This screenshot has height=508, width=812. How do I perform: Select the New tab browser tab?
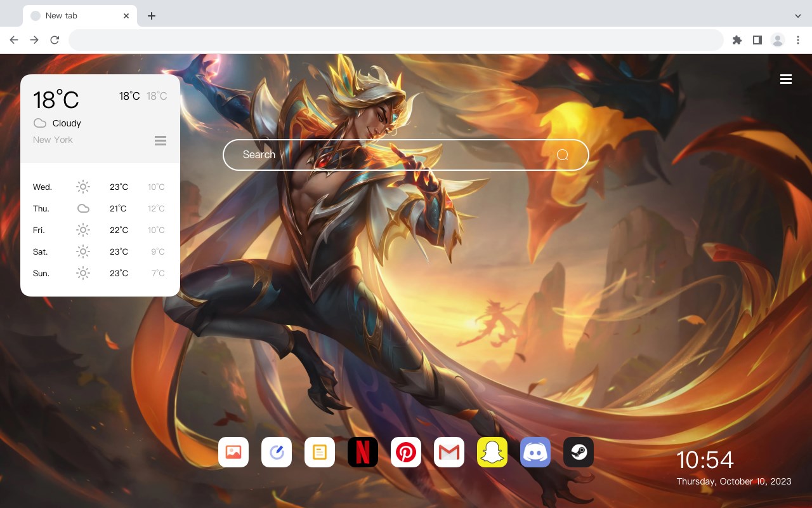pos(80,15)
